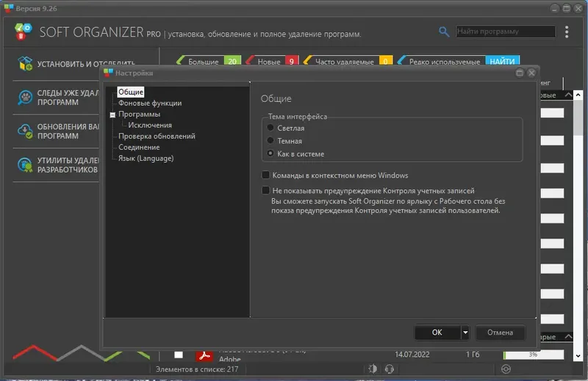Image resolution: width=588 pixels, height=381 pixels.
Task: Click the install and track icon
Action: 25,64
